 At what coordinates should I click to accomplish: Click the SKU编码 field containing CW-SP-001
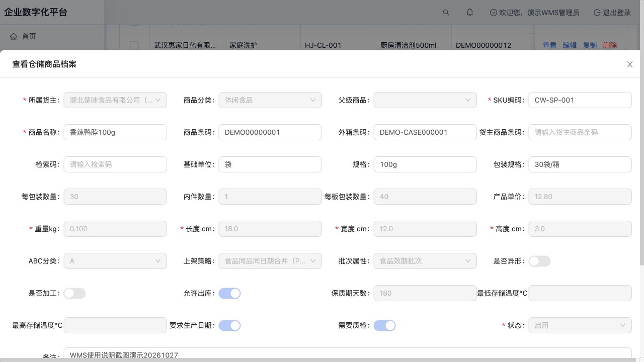580,100
